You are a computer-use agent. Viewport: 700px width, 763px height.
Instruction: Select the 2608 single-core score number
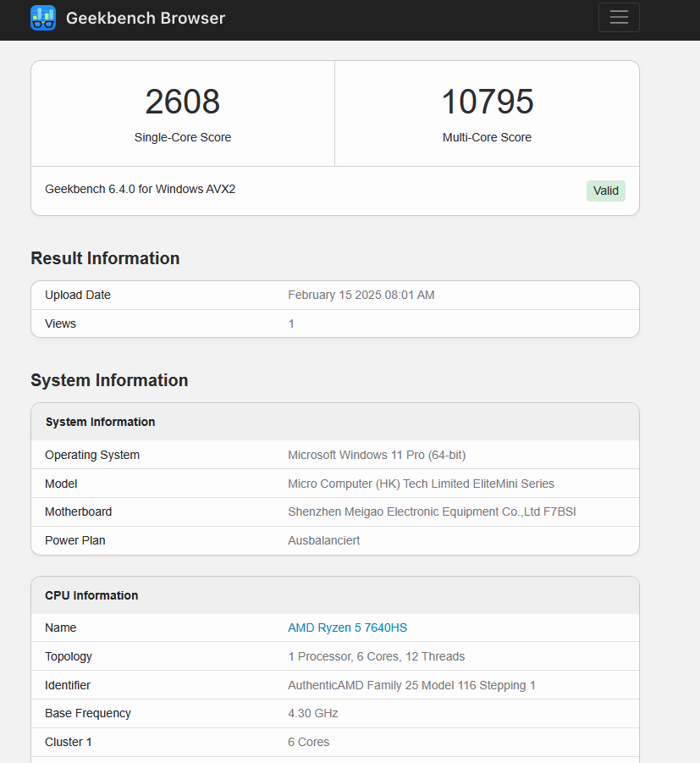point(182,102)
